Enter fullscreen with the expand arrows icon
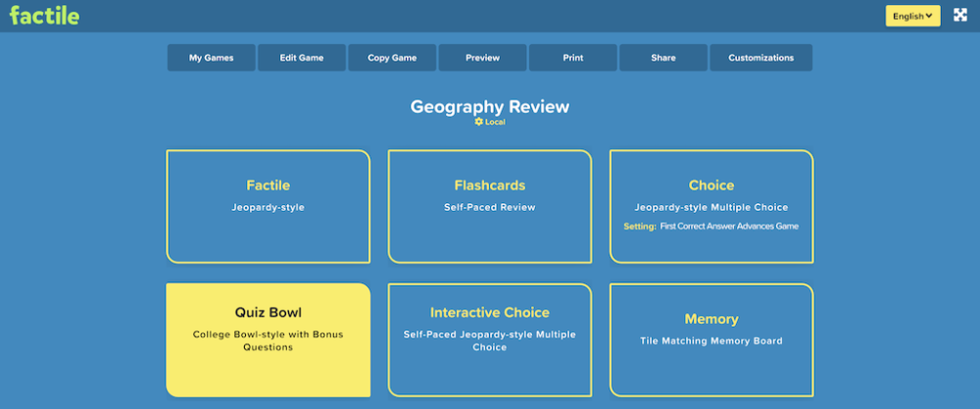 [x=960, y=16]
